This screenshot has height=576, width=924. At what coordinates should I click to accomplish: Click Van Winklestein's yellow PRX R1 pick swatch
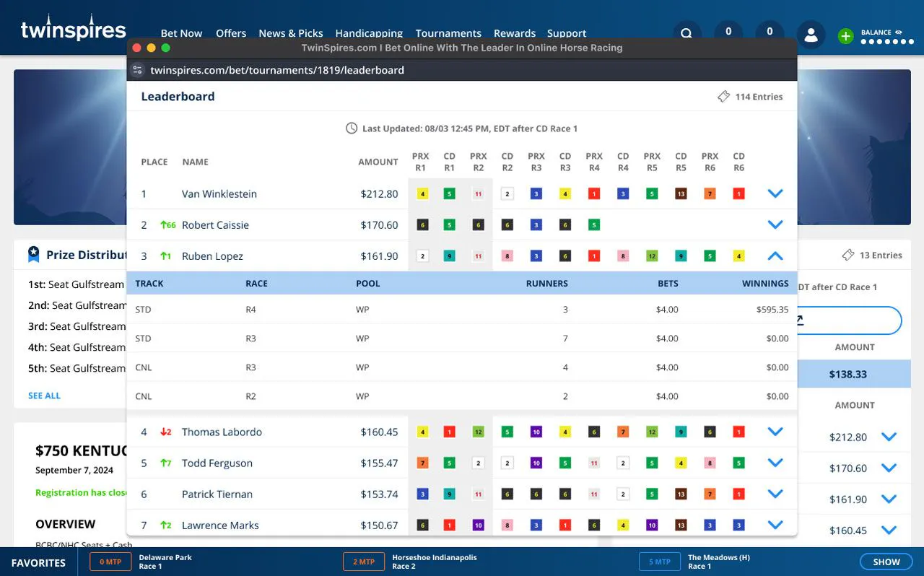(x=422, y=193)
